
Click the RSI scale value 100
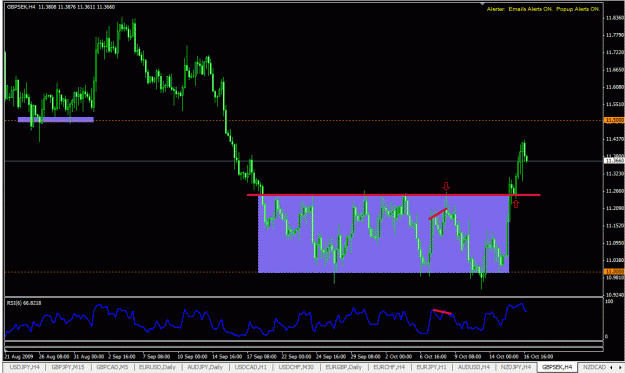[609, 302]
